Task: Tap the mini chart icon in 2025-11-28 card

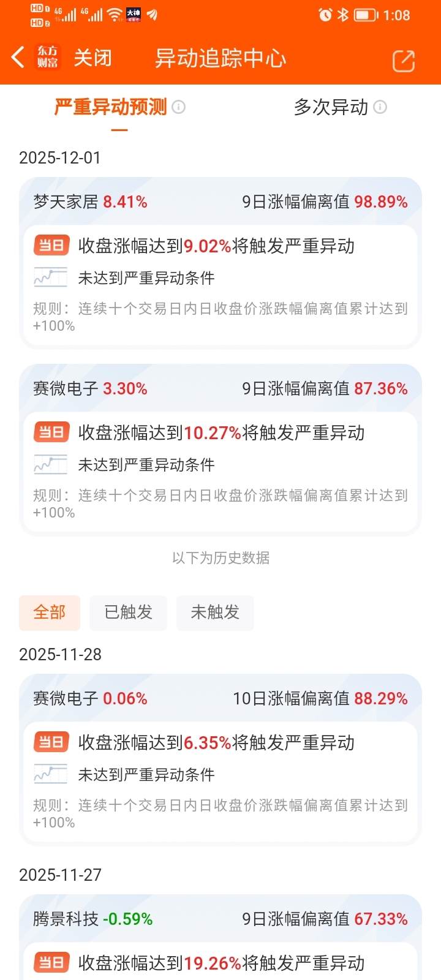Action: [x=50, y=774]
